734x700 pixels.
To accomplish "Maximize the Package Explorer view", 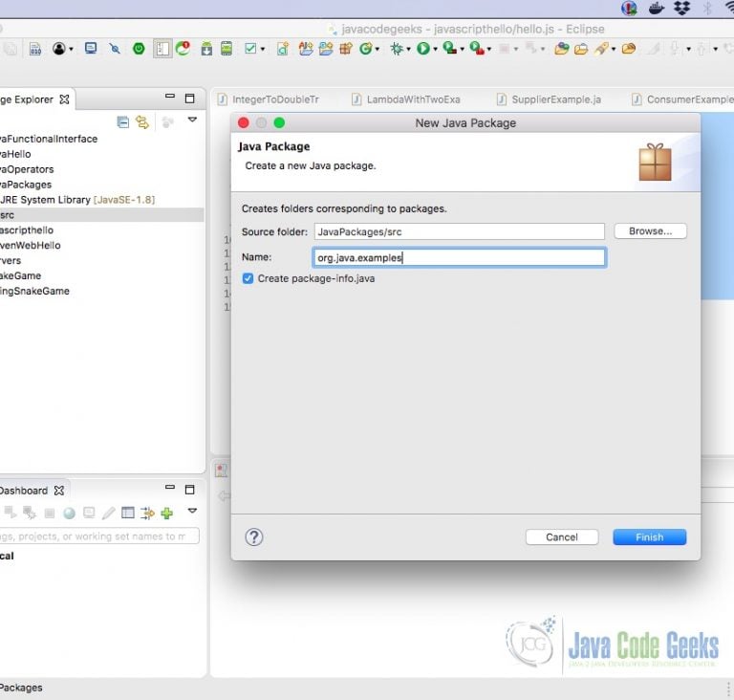I will pos(189,98).
